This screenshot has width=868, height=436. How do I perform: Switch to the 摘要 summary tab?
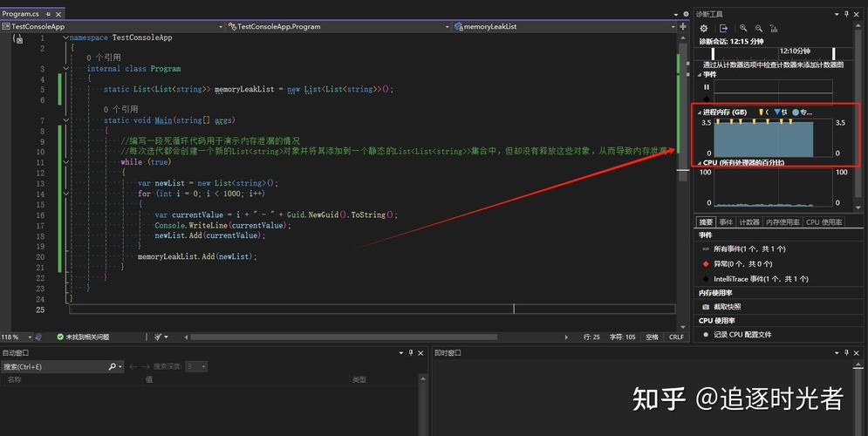(706, 221)
